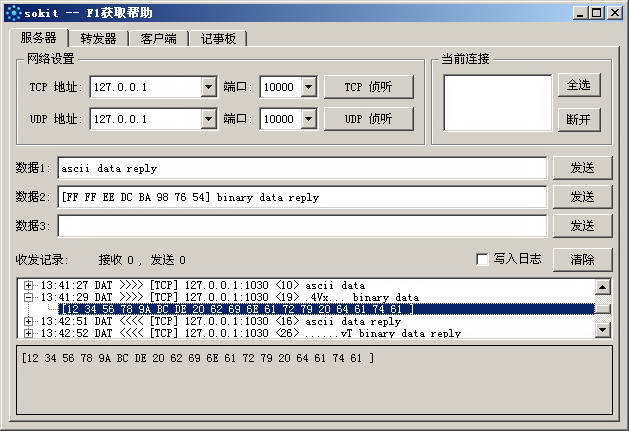Collapse the 13:41:29 binary data log entry
This screenshot has height=431, width=629.
pos(28,297)
